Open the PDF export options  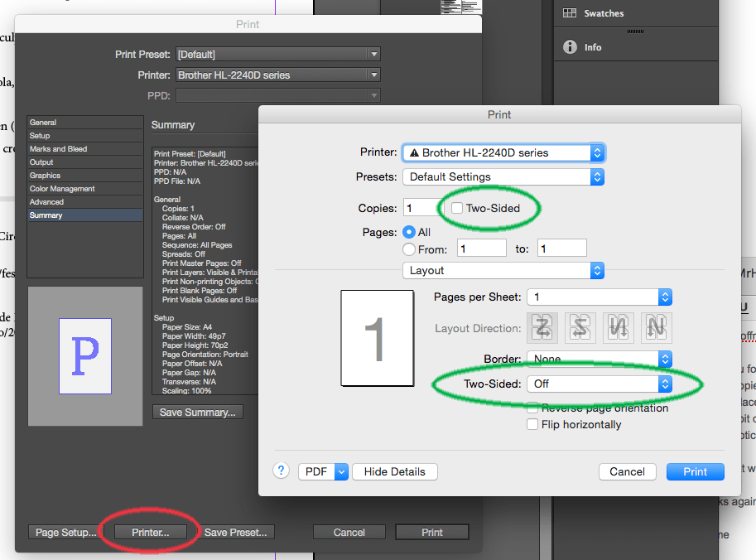323,471
